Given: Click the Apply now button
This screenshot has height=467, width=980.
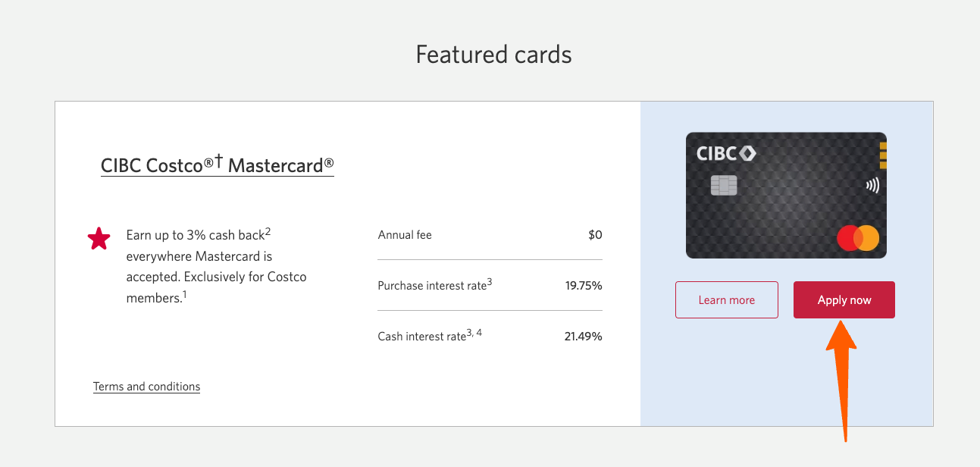Looking at the screenshot, I should point(844,299).
